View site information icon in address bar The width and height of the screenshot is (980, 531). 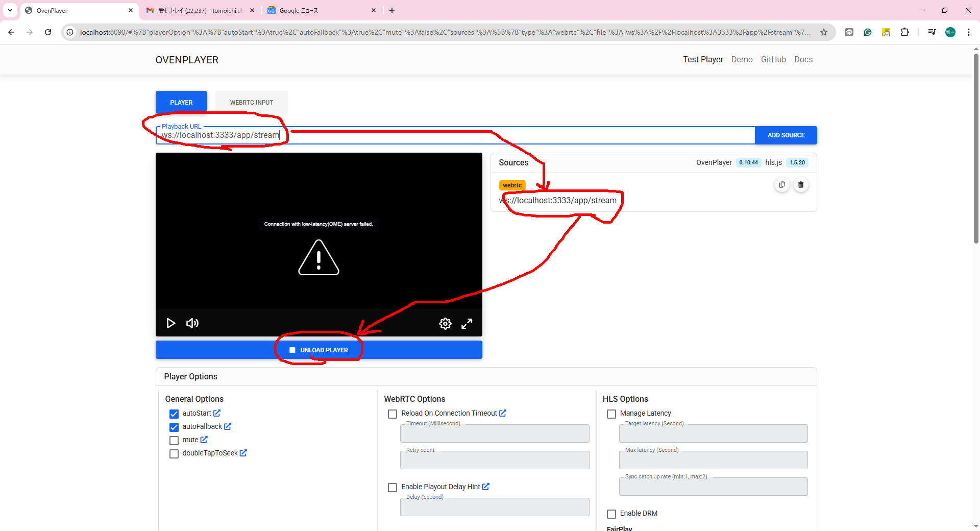coord(70,32)
